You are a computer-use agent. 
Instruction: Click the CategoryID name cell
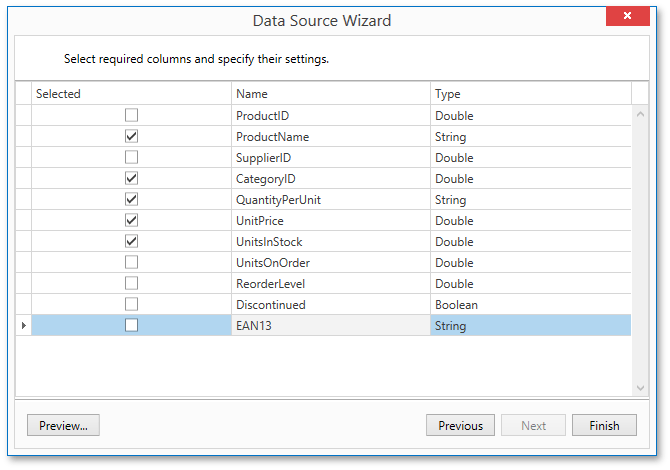331,178
